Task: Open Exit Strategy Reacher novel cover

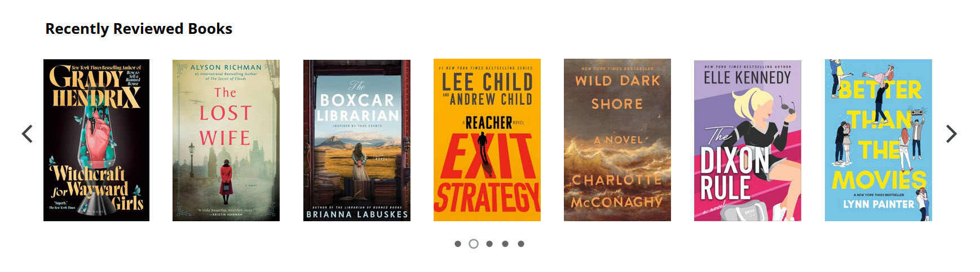Action: pyautogui.click(x=487, y=140)
